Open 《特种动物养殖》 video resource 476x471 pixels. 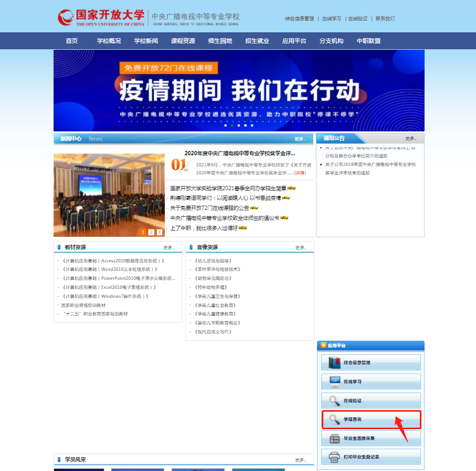[x=210, y=287]
